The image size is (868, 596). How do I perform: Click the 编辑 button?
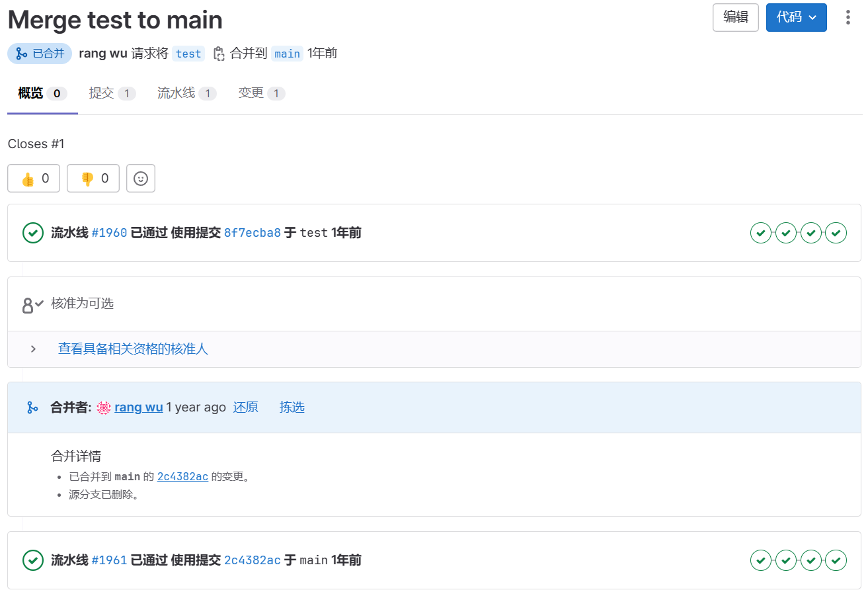click(x=735, y=18)
